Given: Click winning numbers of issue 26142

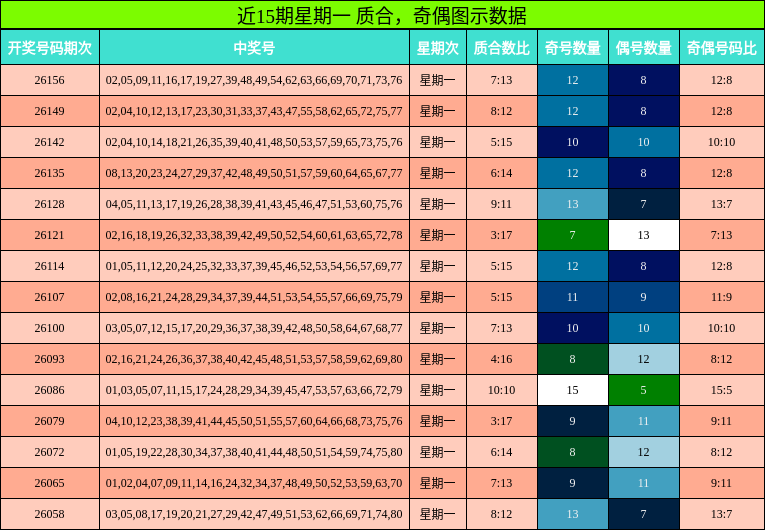Looking at the screenshot, I should point(254,142).
